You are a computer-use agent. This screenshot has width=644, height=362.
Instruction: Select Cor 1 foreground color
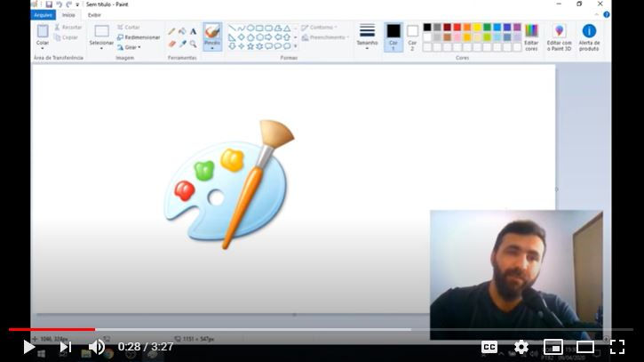tap(394, 36)
